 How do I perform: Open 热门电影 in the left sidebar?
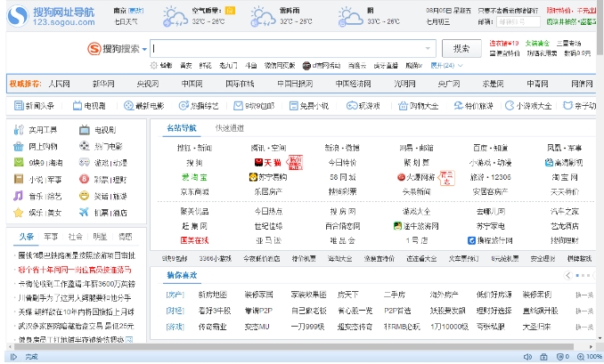pos(109,147)
